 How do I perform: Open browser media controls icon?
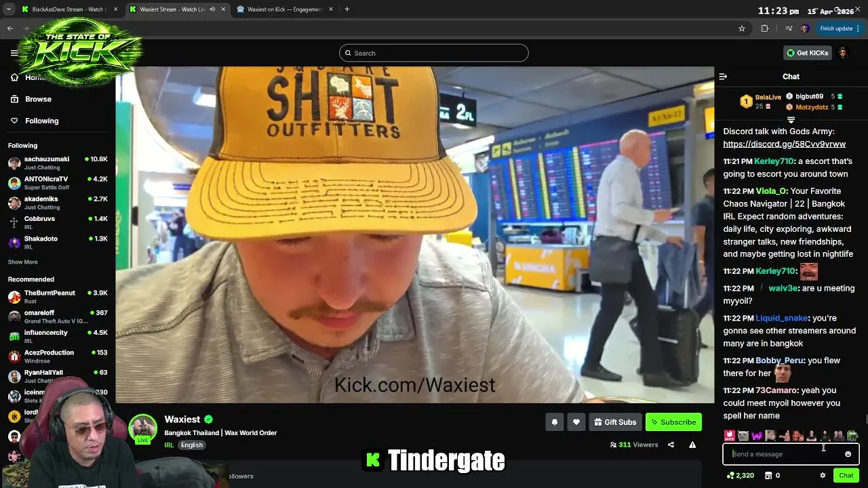(788, 28)
